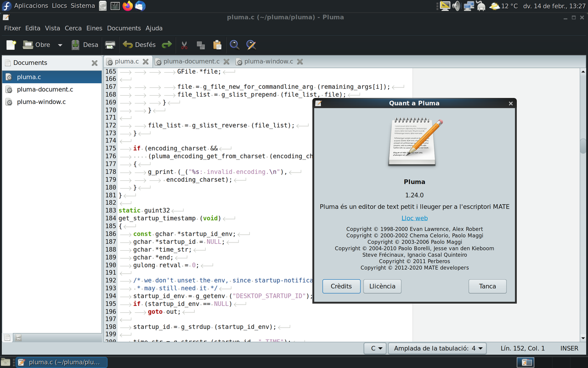The image size is (588, 368).
Task: Open search with the magnifier icon
Action: (x=234, y=45)
